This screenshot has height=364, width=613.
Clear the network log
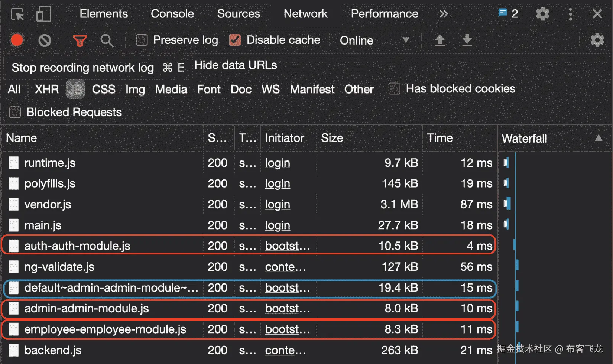[x=45, y=40]
